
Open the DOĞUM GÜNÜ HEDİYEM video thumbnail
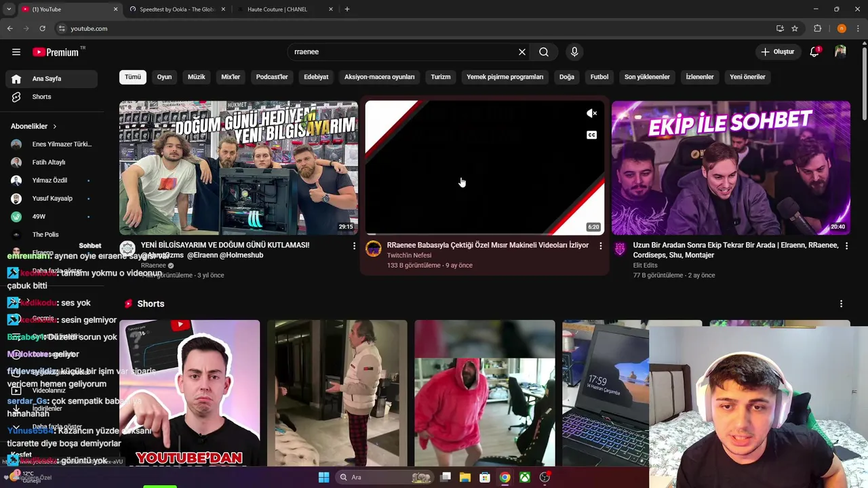[239, 167]
